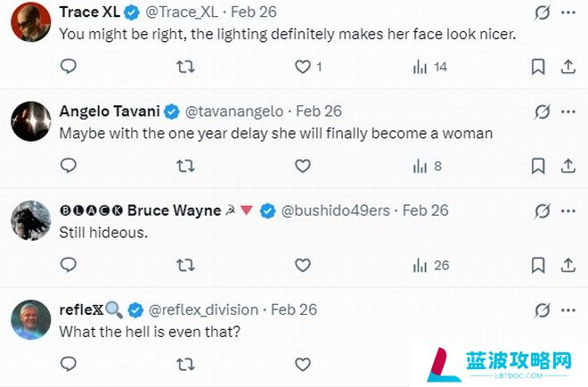Open Grok icon on Angelo Tavani tweet

pyautogui.click(x=543, y=111)
